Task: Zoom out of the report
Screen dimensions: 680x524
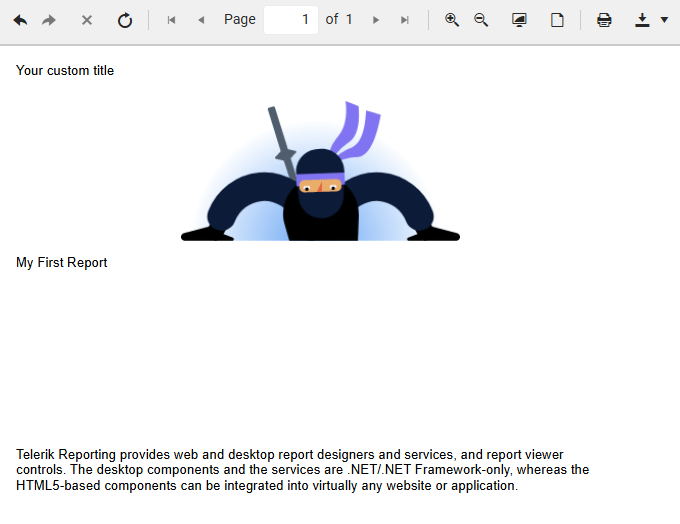Action: [x=481, y=20]
